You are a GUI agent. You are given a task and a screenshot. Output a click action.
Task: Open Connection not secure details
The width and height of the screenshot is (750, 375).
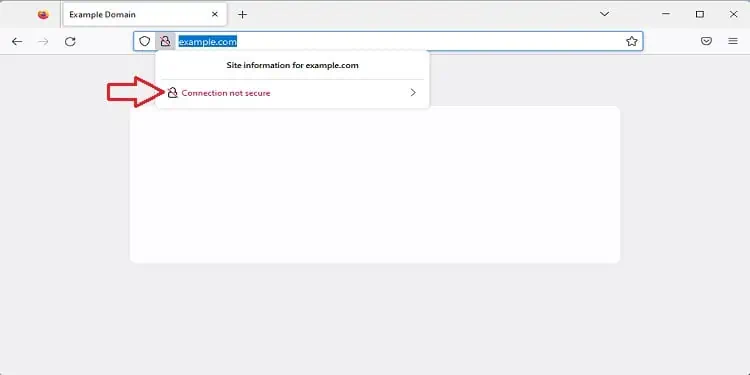tap(292, 93)
